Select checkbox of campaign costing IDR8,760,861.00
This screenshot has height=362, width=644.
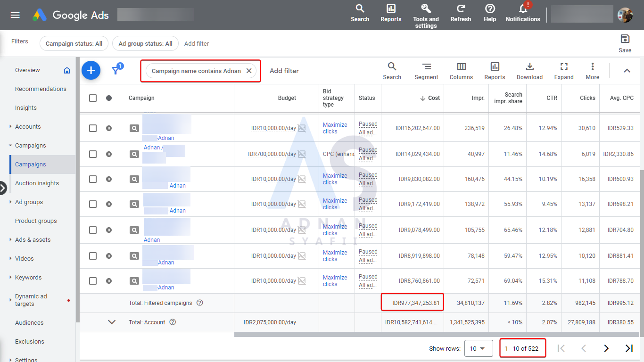tap(93, 281)
